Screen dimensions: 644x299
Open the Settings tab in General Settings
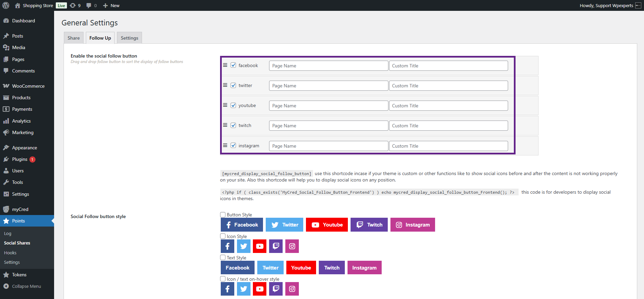[x=129, y=38]
